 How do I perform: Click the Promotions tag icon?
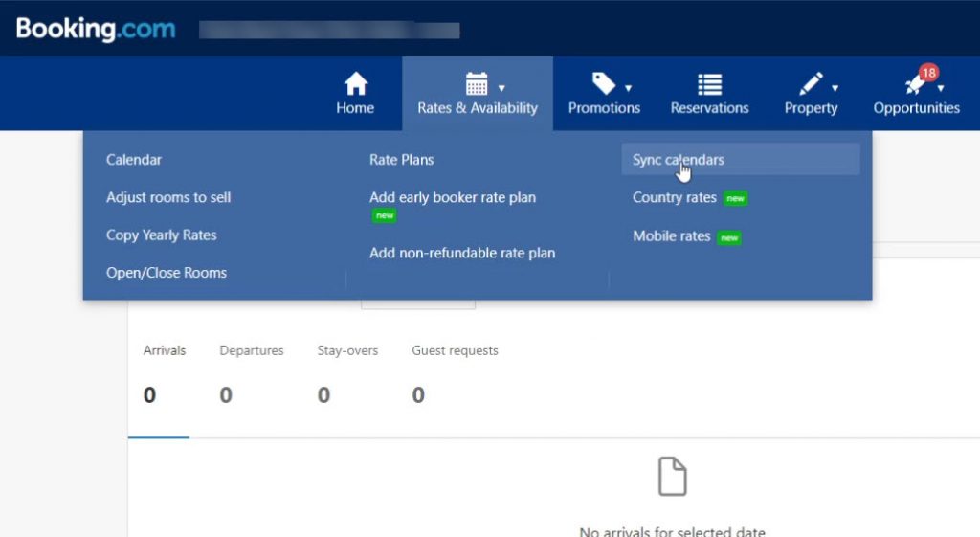click(x=603, y=84)
